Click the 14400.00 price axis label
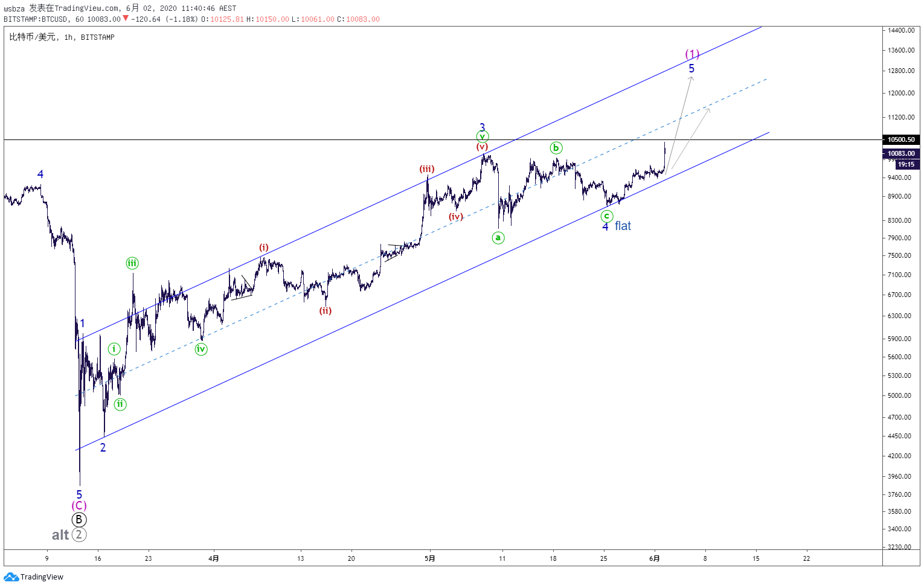 (901, 30)
